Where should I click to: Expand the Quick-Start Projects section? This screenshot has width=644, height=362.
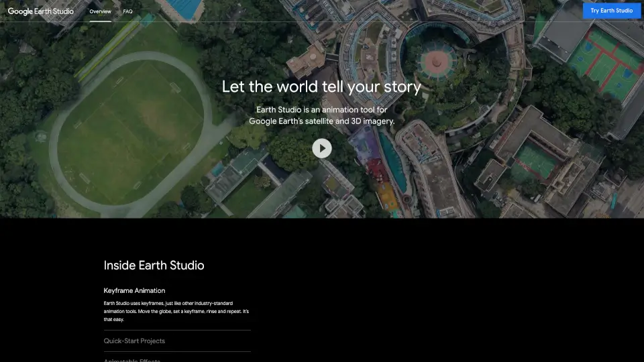(x=134, y=341)
